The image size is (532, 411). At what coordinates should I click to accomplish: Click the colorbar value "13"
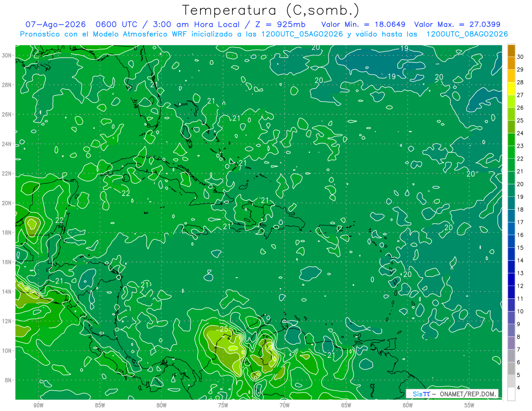coord(520,273)
